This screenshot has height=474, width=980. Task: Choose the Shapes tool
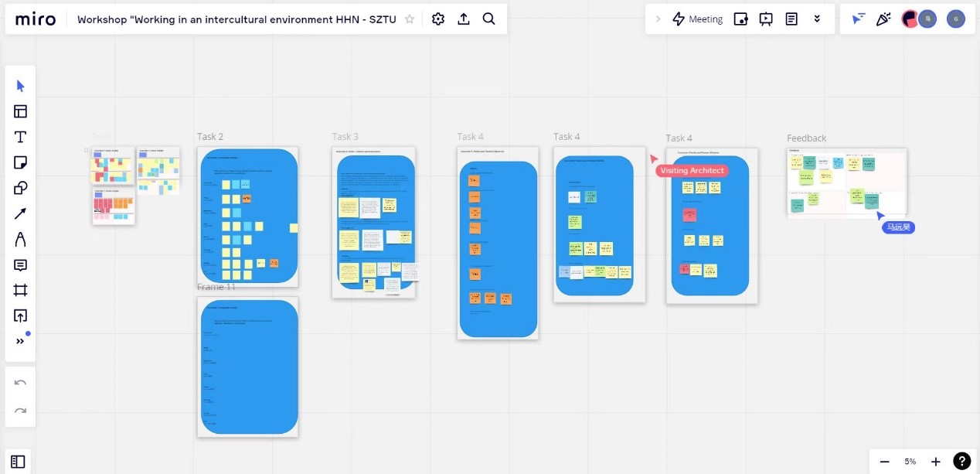[21, 189]
